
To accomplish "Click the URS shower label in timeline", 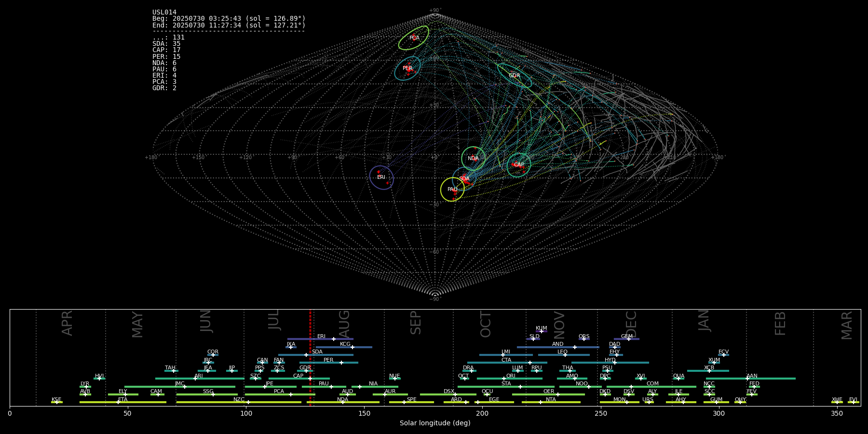I will point(648,400).
